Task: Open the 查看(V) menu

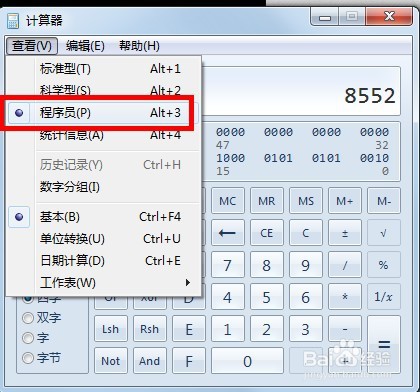Action: click(32, 46)
